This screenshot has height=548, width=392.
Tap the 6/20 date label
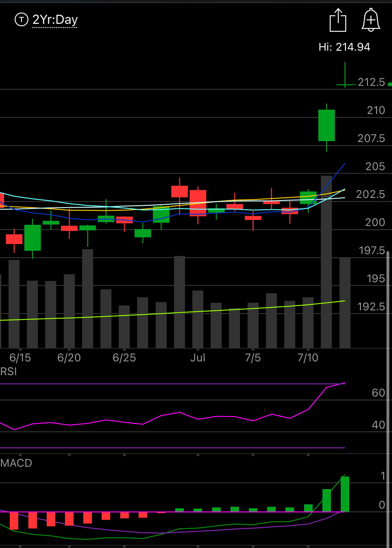(69, 358)
